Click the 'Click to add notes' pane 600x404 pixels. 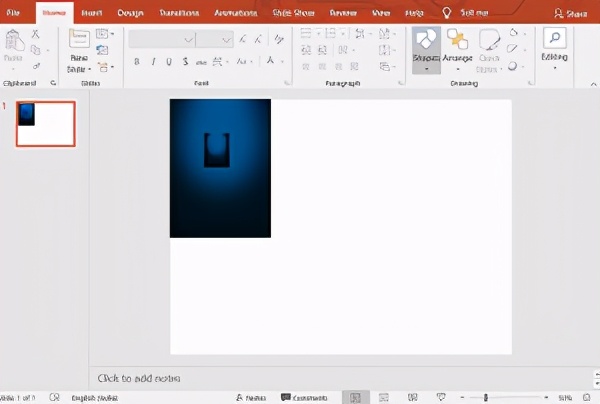click(139, 378)
